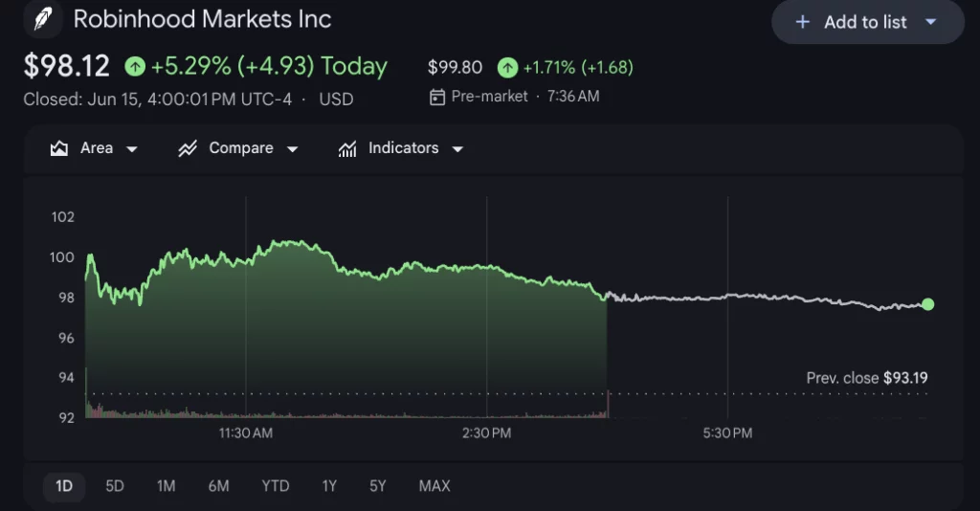Screen dimensions: 980x511
Task: Open the Compare dropdown arrow
Action: pyautogui.click(x=293, y=149)
